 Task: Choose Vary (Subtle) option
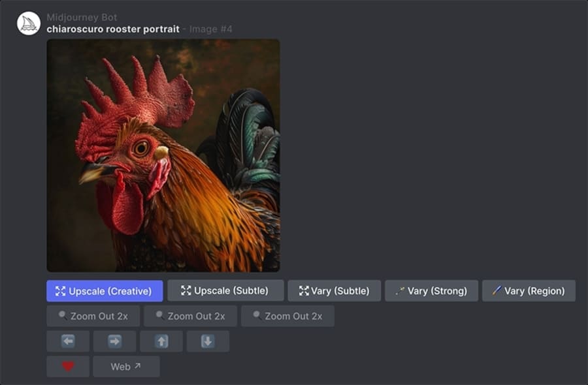(334, 290)
